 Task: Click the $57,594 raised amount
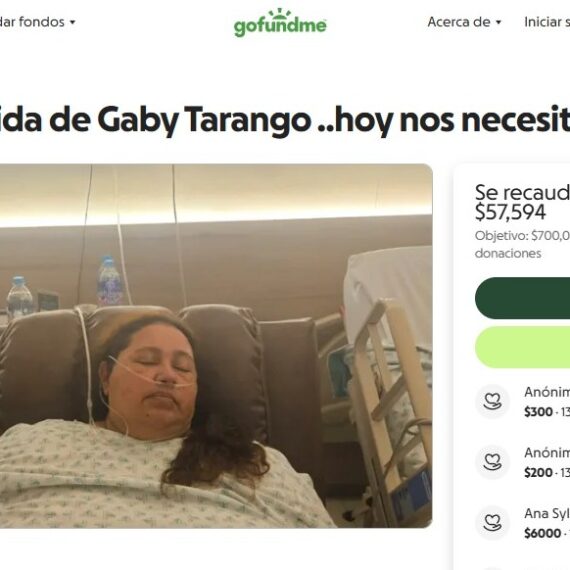(x=510, y=212)
